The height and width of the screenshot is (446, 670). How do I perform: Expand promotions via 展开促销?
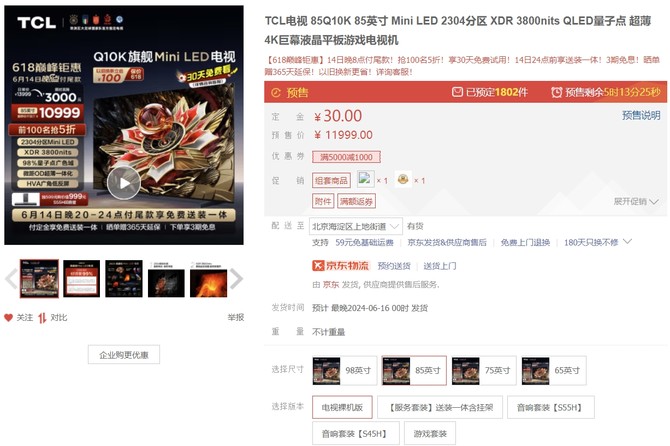636,202
